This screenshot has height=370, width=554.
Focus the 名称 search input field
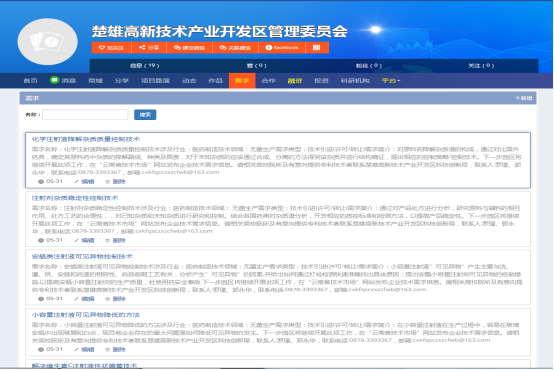click(x=85, y=114)
